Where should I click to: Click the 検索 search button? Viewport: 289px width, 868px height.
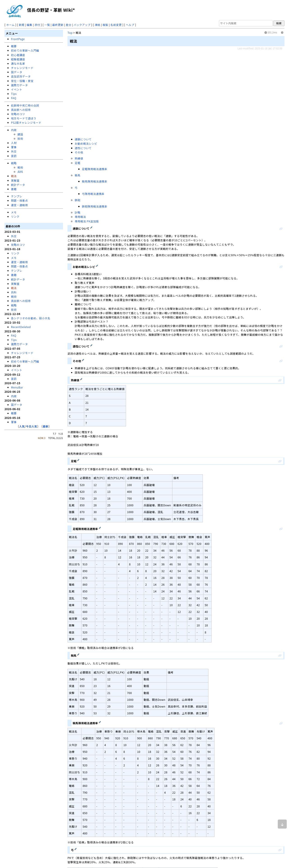[279, 23]
